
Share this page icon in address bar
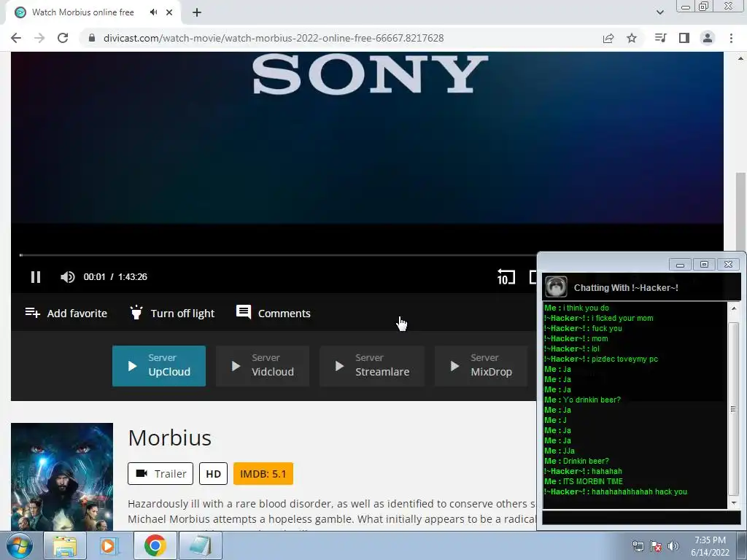tap(608, 38)
